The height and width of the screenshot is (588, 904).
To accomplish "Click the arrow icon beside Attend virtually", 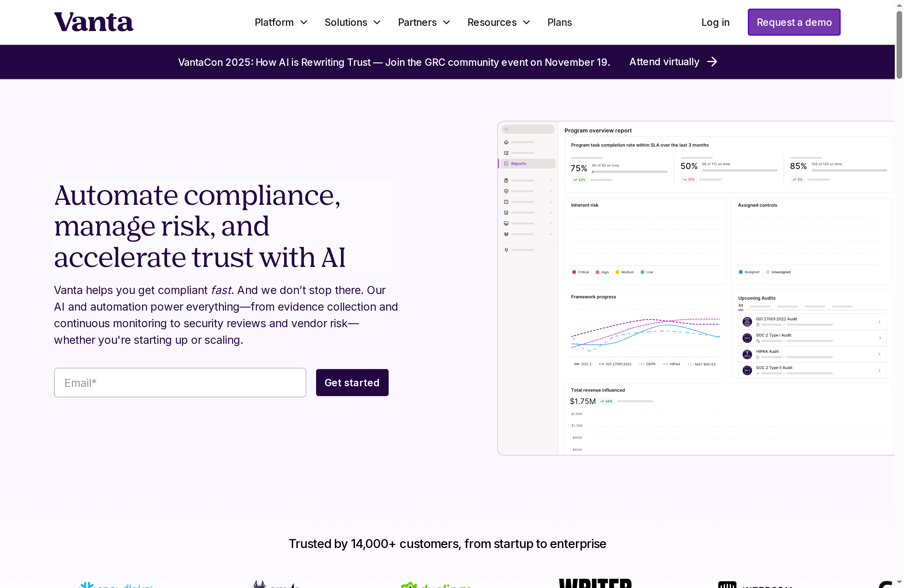I will pos(712,62).
